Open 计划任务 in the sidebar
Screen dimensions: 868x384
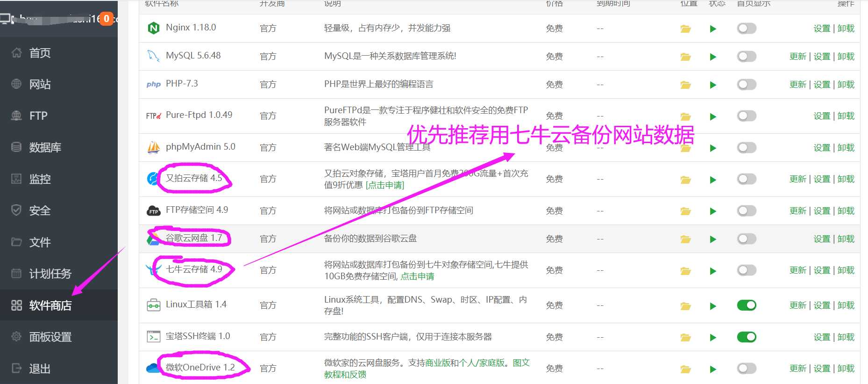pyautogui.click(x=59, y=274)
